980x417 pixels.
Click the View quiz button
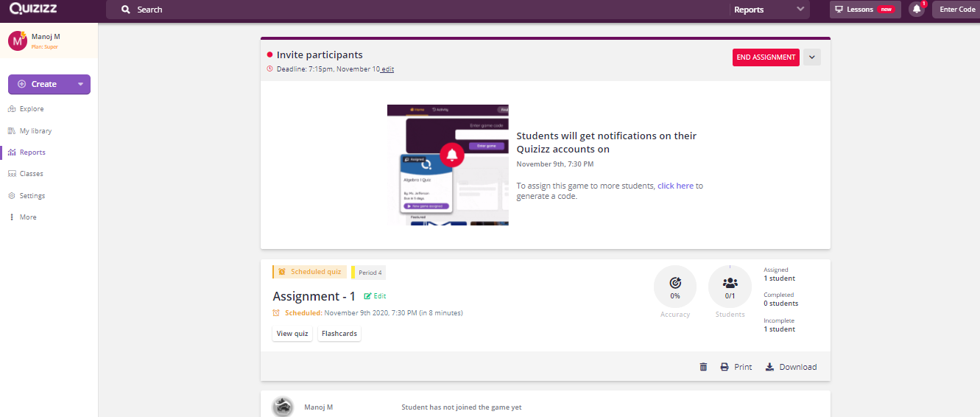point(292,334)
